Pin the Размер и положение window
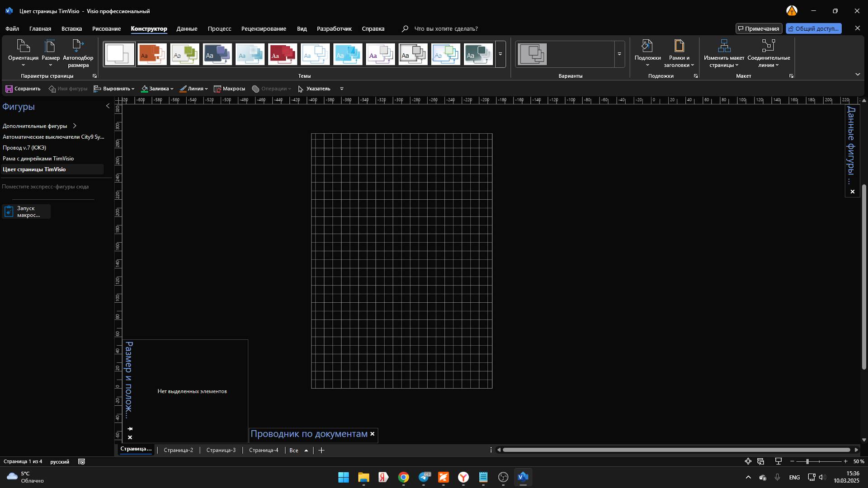Screen dimensions: 868x488 tap(130, 429)
